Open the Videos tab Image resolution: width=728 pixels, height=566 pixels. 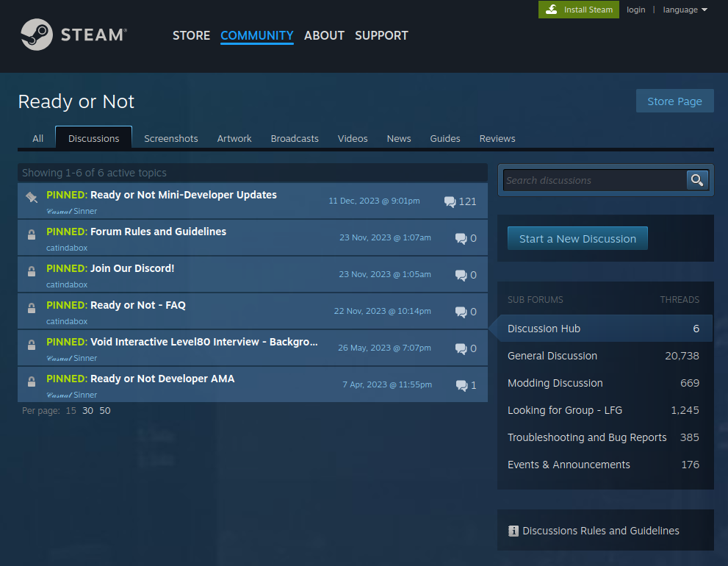(x=353, y=138)
